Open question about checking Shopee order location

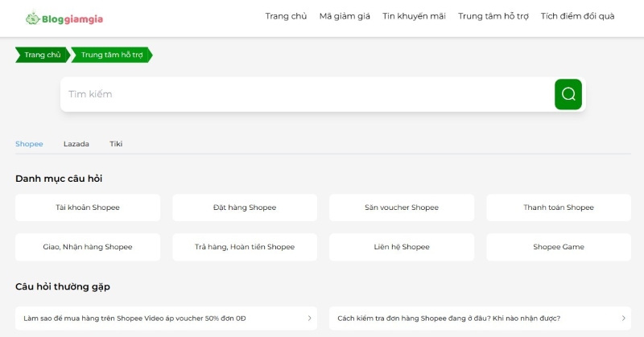tap(480, 319)
